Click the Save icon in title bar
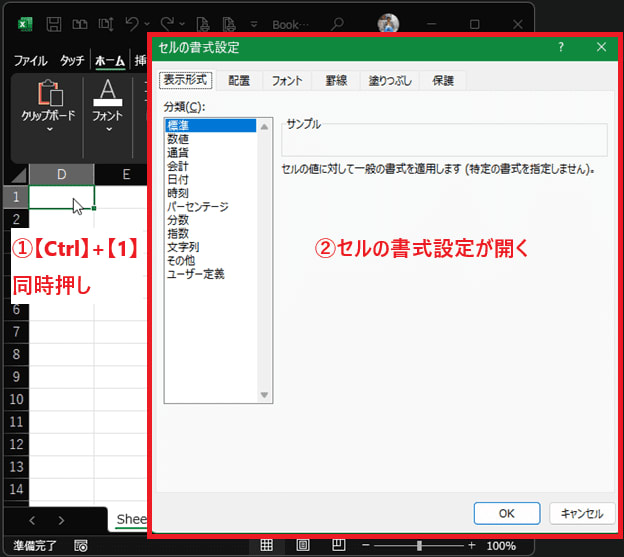The width and height of the screenshot is (624, 557). pos(54,23)
